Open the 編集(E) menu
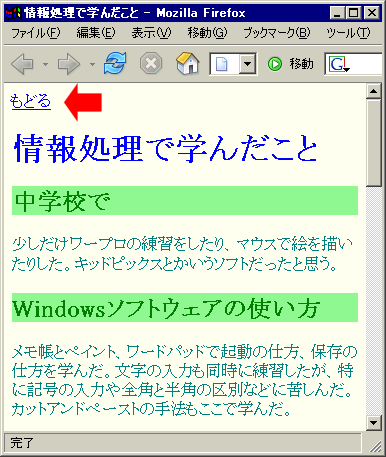 pyautogui.click(x=96, y=33)
